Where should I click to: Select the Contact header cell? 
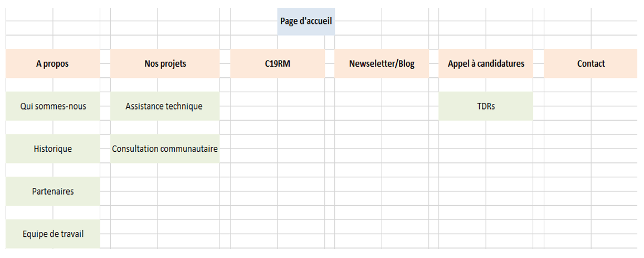[x=591, y=63]
